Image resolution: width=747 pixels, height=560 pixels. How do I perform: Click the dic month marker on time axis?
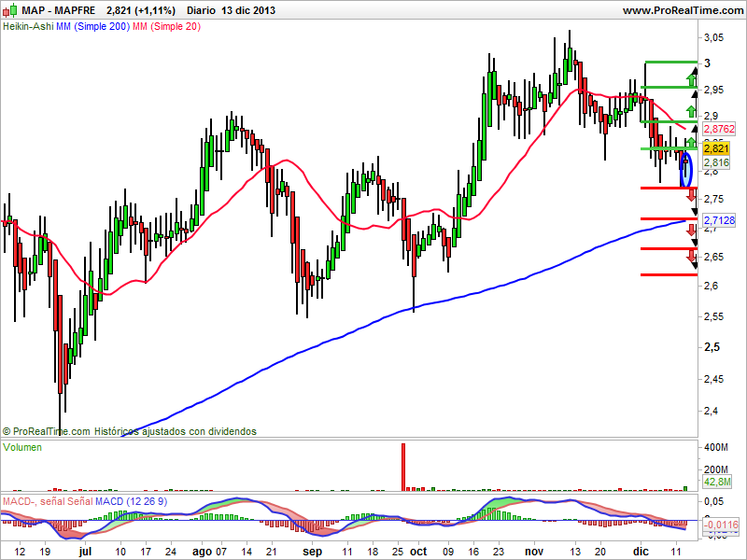(641, 552)
